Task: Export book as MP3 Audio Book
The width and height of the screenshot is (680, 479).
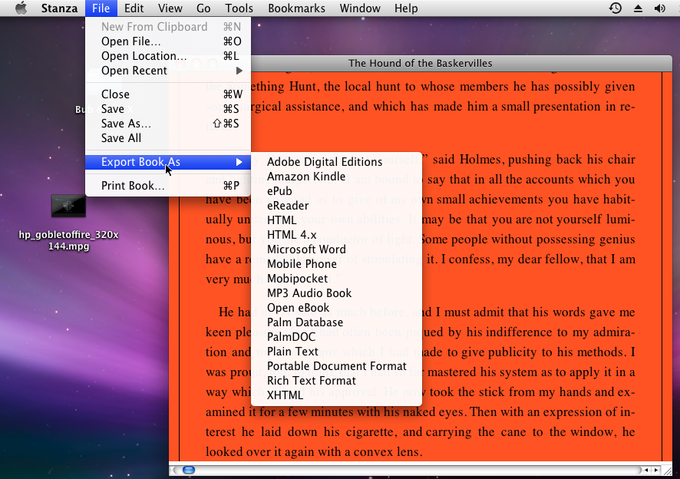Action: click(x=337, y=293)
